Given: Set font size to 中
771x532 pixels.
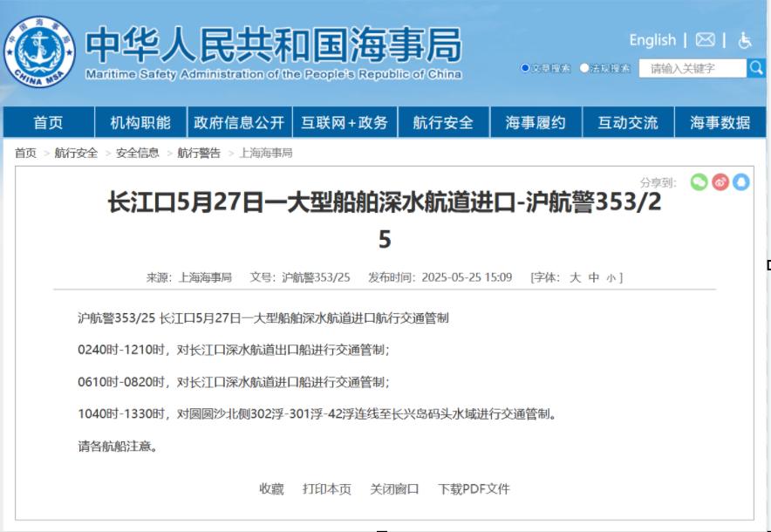Looking at the screenshot, I should click(594, 278).
